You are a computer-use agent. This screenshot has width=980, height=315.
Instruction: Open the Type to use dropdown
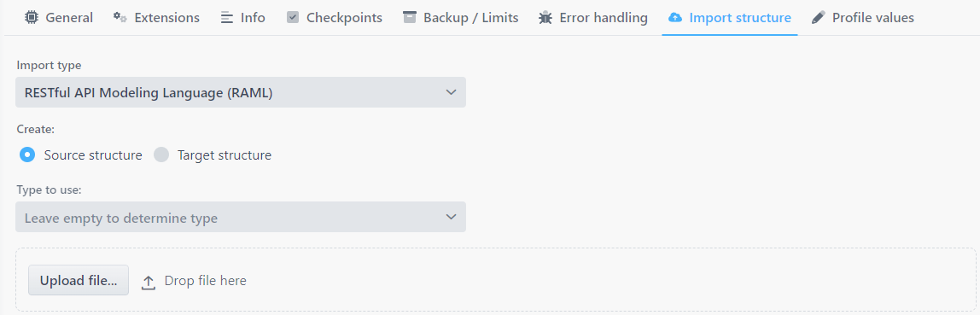point(241,217)
